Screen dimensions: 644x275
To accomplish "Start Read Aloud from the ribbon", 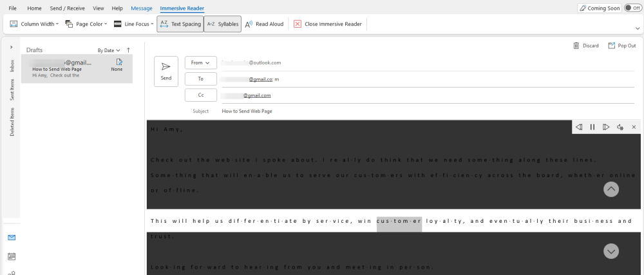I will (264, 24).
